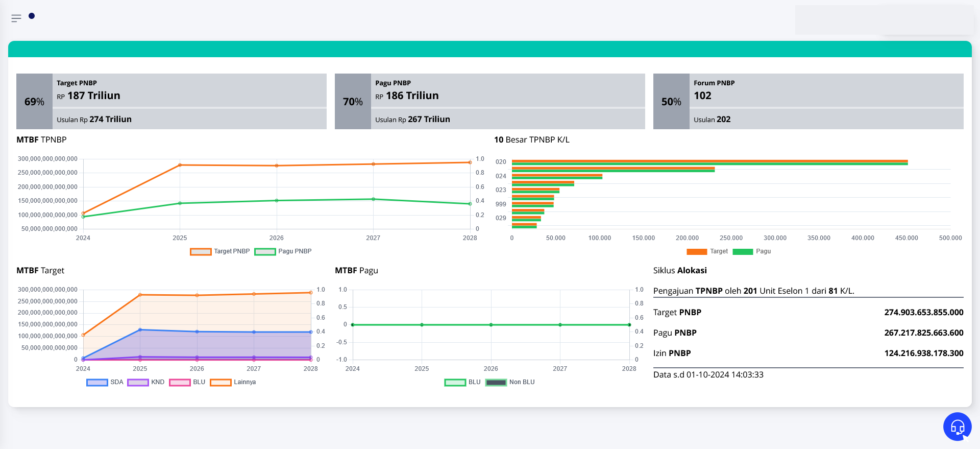Click orange Target swatch in 10 Besar legend
The image size is (980, 449).
click(x=697, y=251)
